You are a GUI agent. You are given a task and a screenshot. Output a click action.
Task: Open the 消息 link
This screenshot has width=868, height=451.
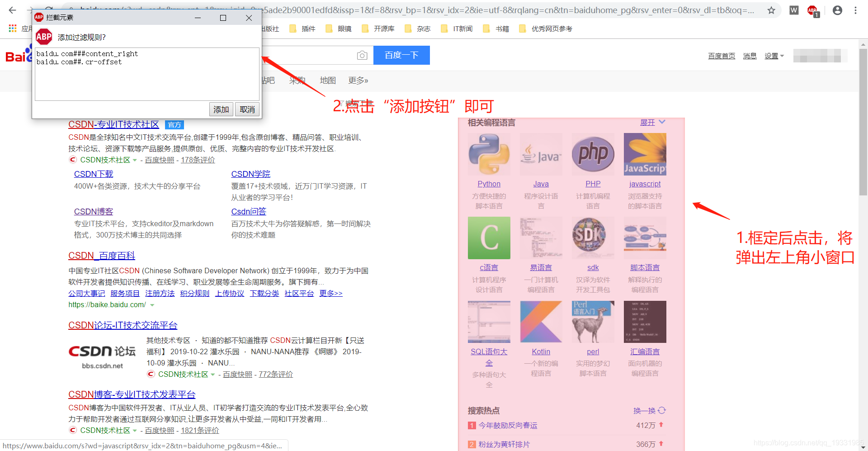pos(750,56)
